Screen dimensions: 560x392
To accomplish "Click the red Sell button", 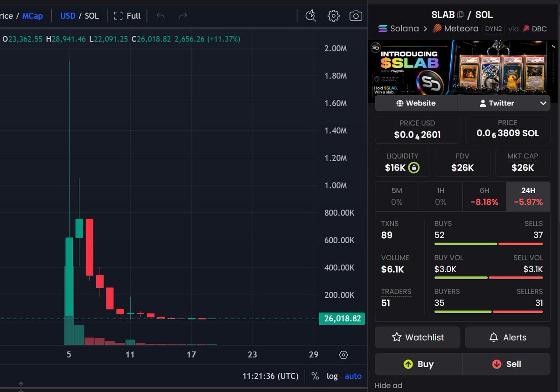I will [x=506, y=364].
